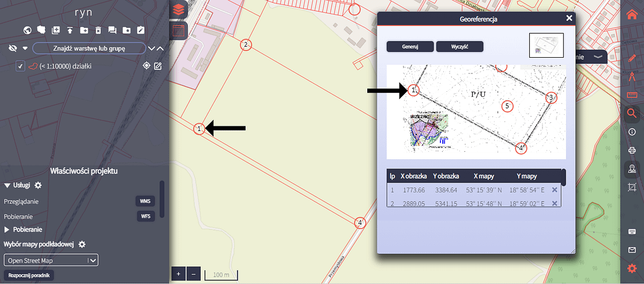Collapse all layers up chevron
The height and width of the screenshot is (284, 644).
pos(161,48)
